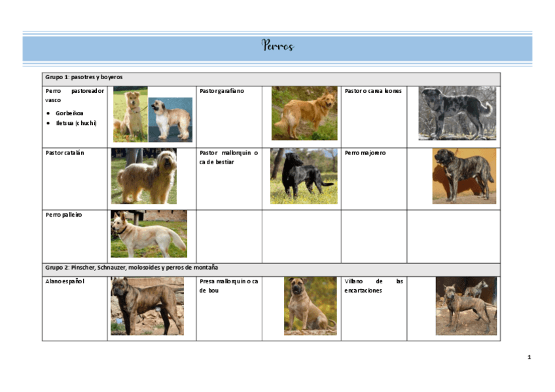
Task: Select the merle carea leones dog photo
Action: click(x=457, y=113)
